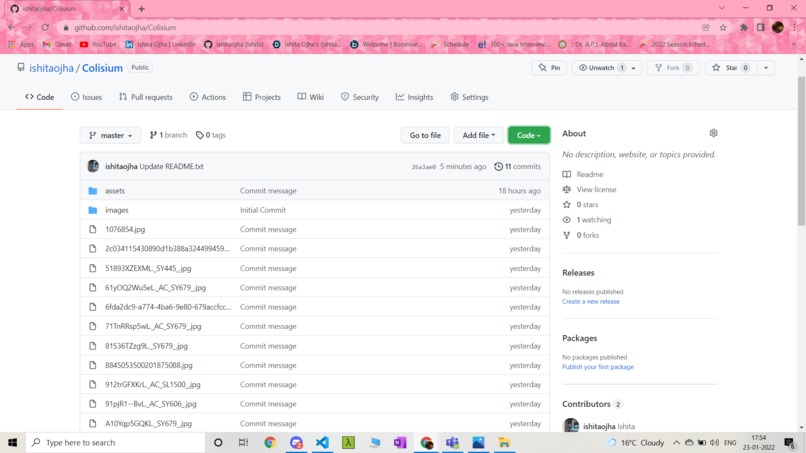Click the commit history clock icon
Screen dimensions: 806x453
[x=498, y=167]
